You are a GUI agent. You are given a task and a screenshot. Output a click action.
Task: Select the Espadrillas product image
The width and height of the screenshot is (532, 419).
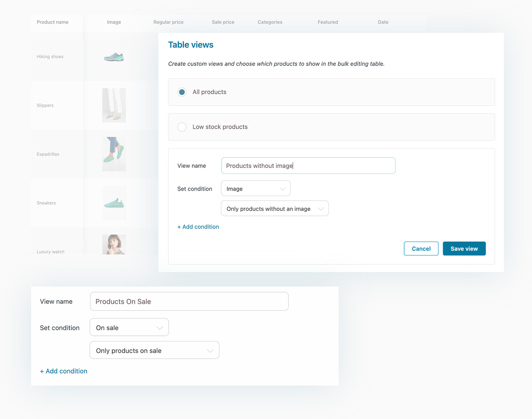coord(114,154)
